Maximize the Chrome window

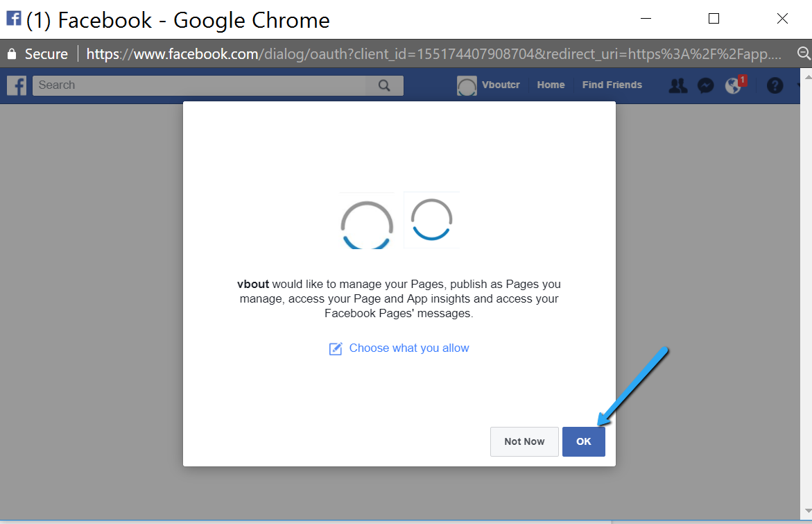click(x=714, y=19)
